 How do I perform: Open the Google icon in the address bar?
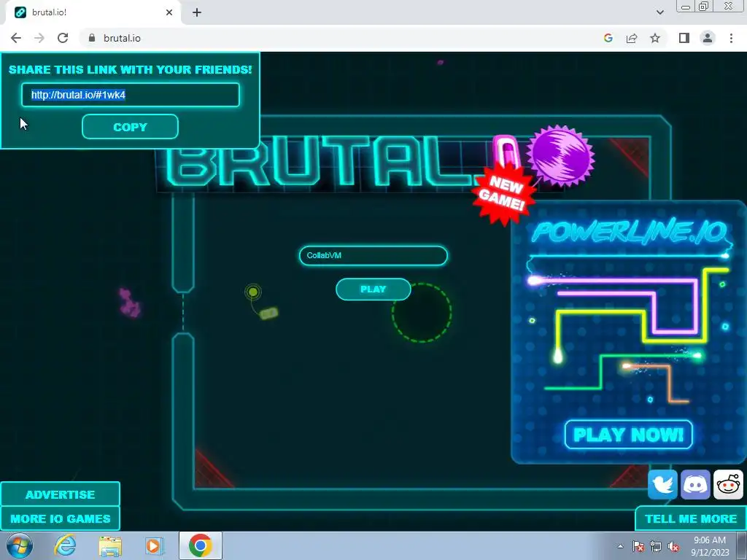(608, 38)
